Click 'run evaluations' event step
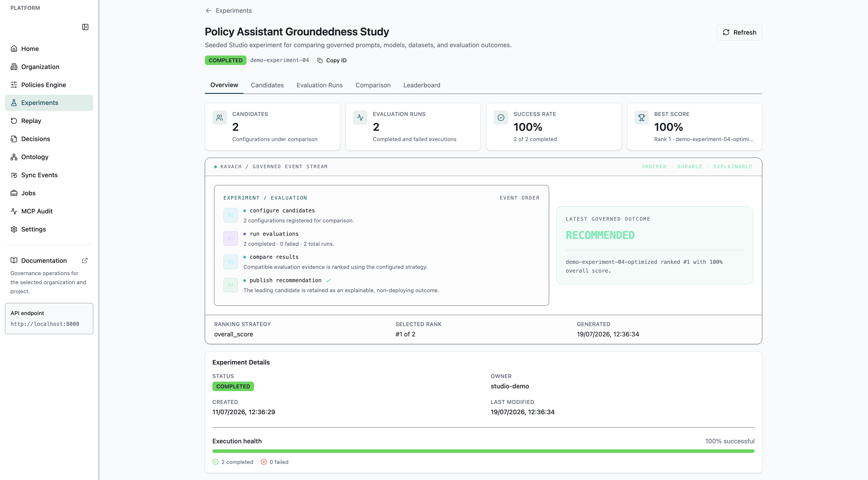The image size is (868, 480). coord(274,234)
